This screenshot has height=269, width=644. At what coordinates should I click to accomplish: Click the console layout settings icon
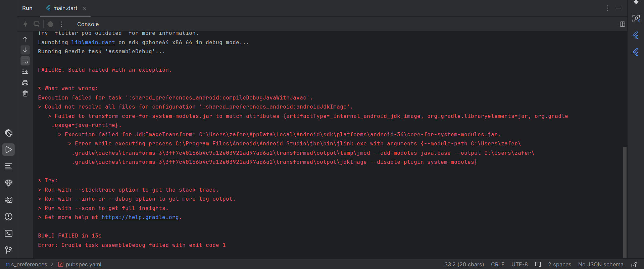623,24
